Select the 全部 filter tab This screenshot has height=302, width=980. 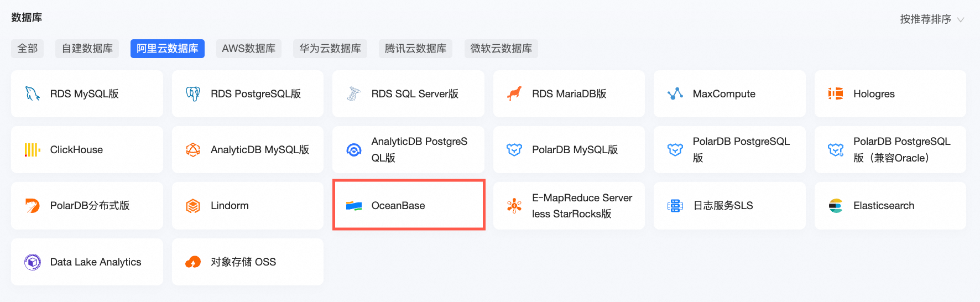coord(28,49)
